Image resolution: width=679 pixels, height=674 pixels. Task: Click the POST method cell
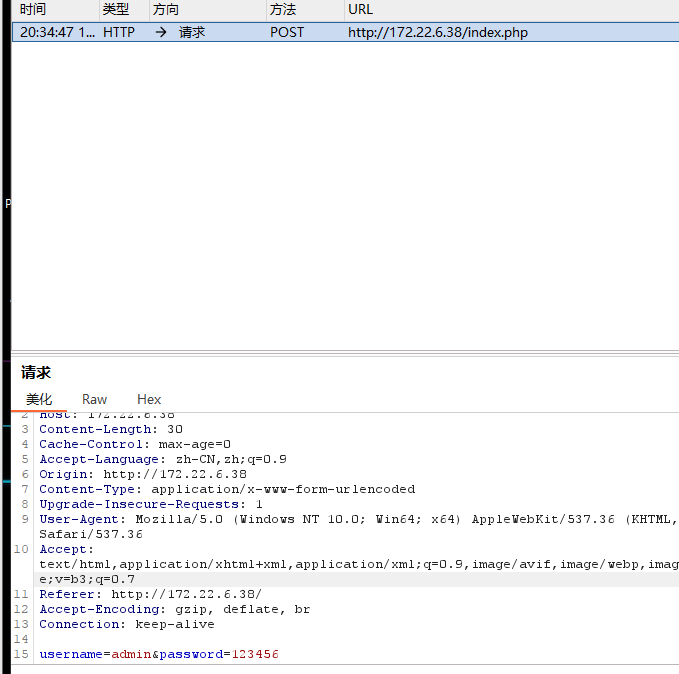coord(287,32)
